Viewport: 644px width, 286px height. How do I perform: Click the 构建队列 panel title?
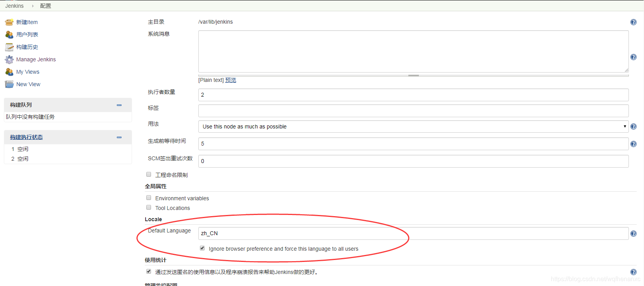(x=21, y=105)
